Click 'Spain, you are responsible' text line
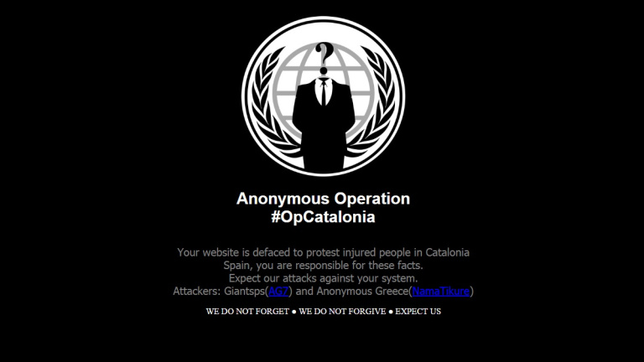This screenshot has height=362, width=644. click(x=323, y=265)
